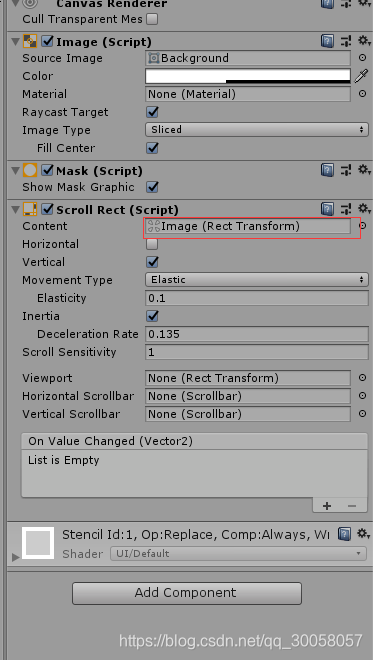Open gear menu of Image (Script)
Viewport: 373px width, 660px height.
[364, 41]
